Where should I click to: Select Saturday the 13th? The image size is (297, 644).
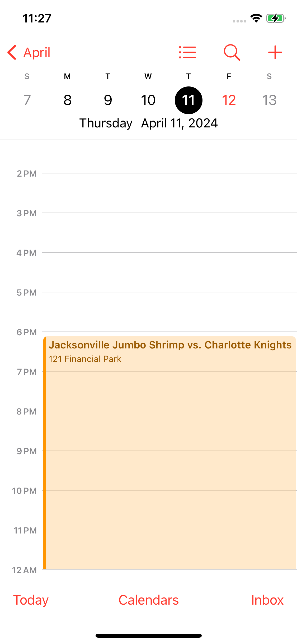tap(269, 100)
